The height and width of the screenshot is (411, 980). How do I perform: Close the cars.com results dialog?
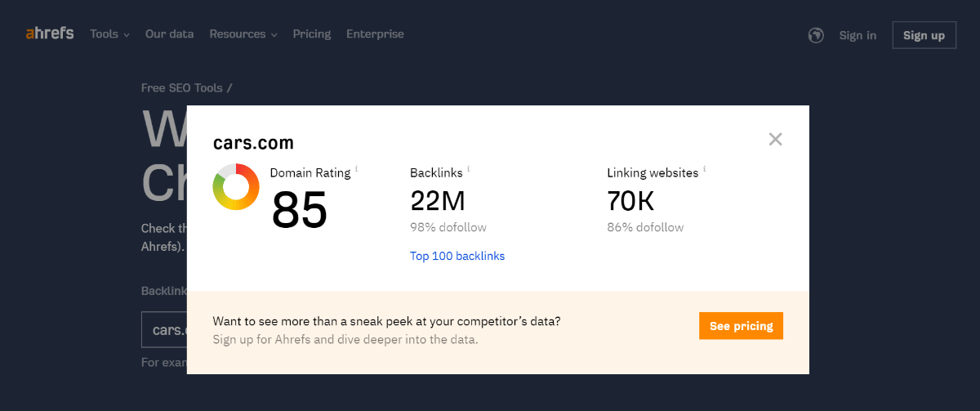pos(776,139)
